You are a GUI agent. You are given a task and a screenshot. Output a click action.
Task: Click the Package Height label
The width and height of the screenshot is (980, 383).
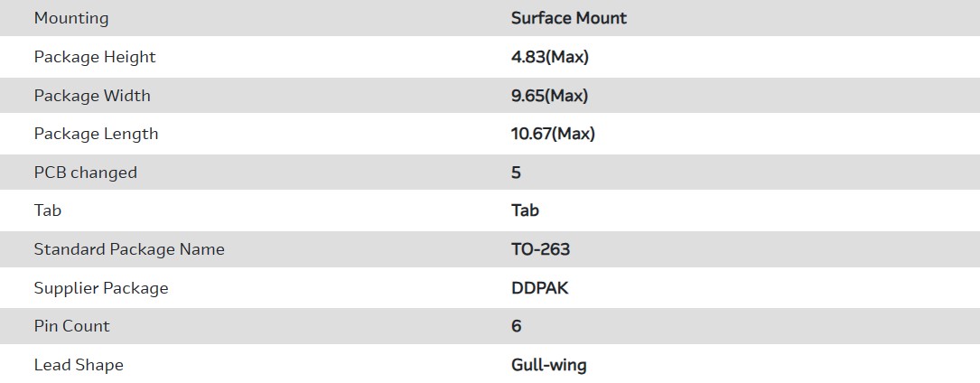[95, 57]
